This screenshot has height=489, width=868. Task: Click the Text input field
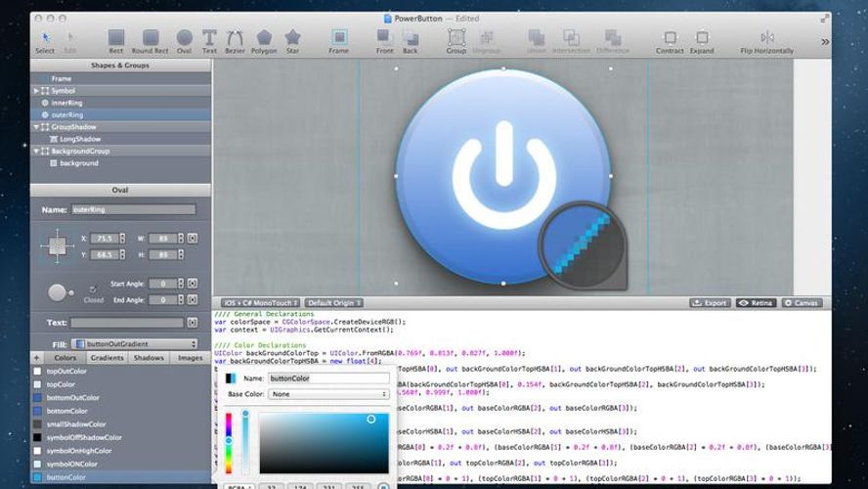[127, 323]
